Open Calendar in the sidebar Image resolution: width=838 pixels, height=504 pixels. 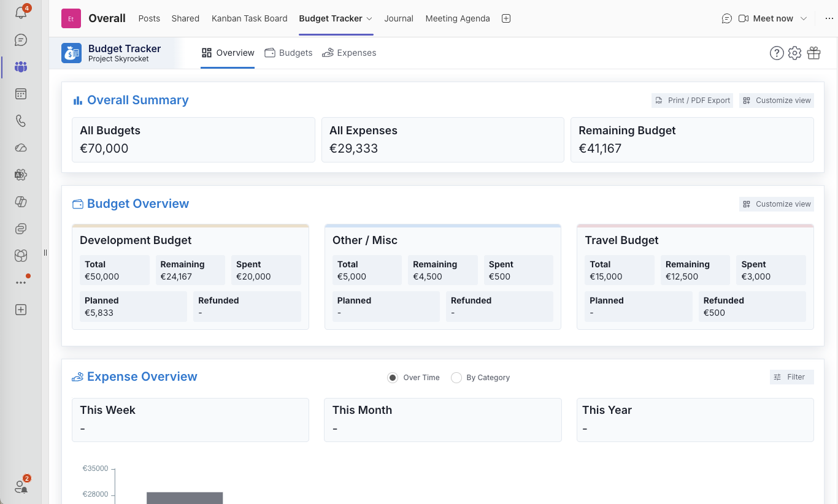point(21,94)
